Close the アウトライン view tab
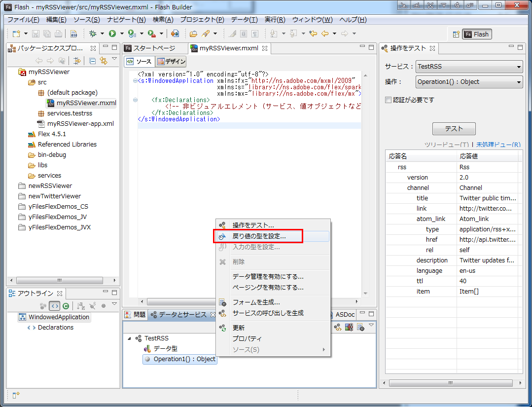Screen dimensions: 532x407 [x=60, y=293]
